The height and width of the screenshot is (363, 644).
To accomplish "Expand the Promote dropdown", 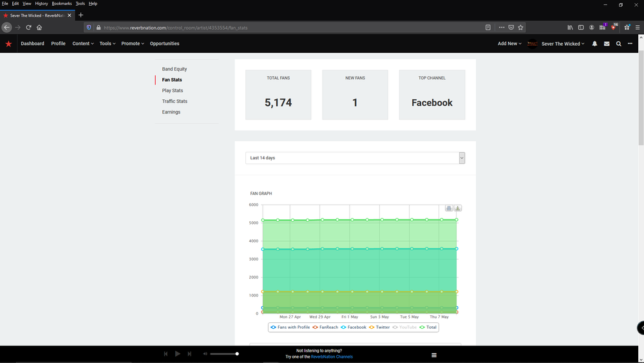I will pos(133,44).
